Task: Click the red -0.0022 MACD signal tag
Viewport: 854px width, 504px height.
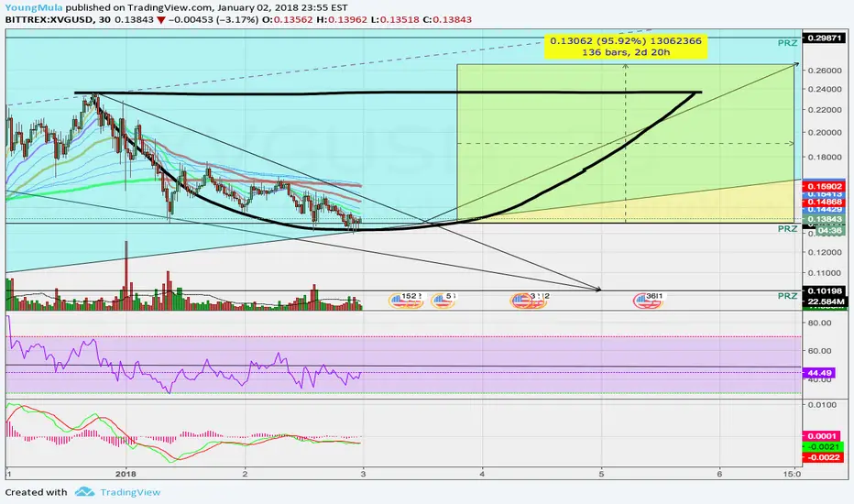Action: click(823, 457)
